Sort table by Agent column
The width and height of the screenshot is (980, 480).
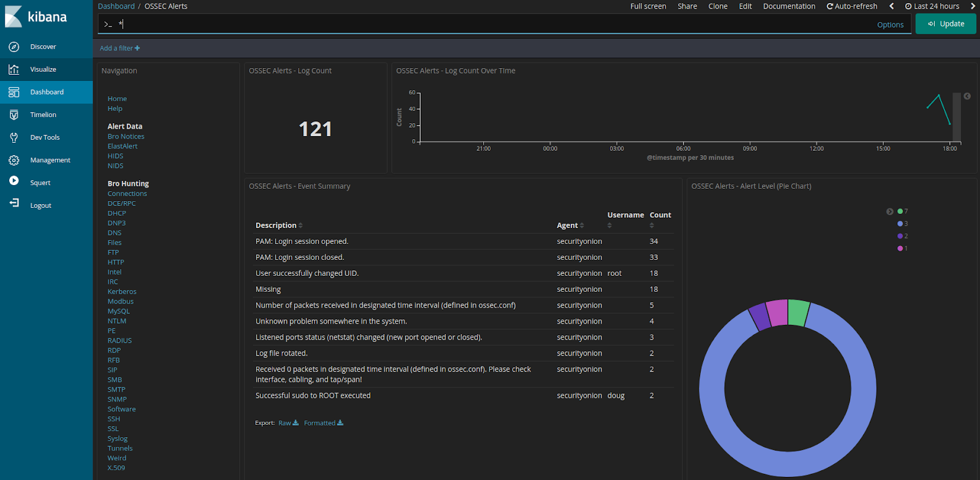(582, 226)
